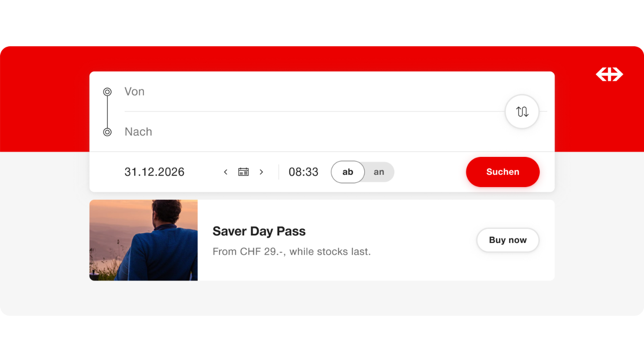Image resolution: width=644 pixels, height=362 pixels.
Task: Click the 'From CHF 29.-' description text
Action: [291, 251]
